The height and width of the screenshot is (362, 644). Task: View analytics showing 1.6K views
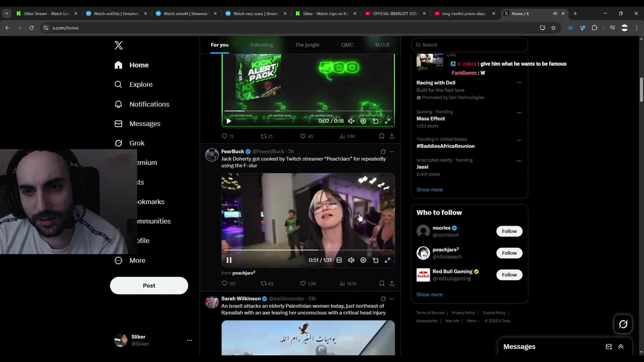coord(347,136)
